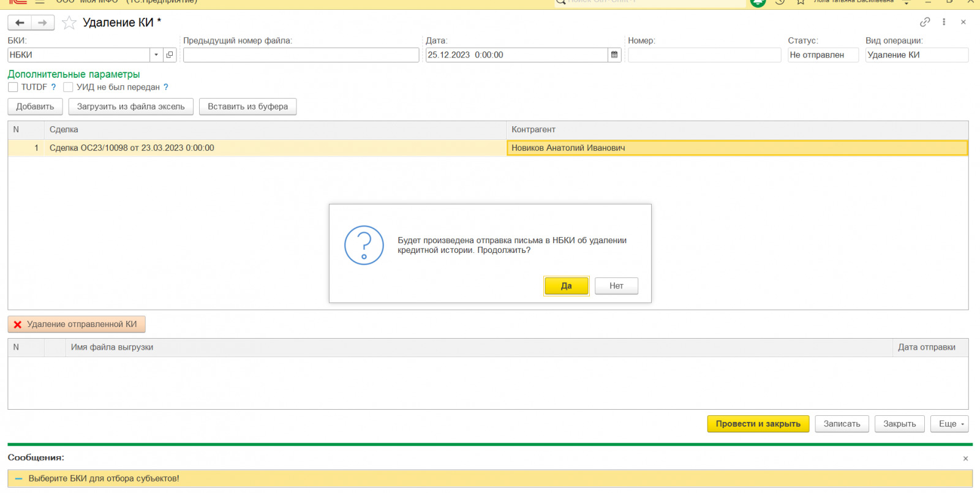Click the Добавить button
Screen dimensions: 980x493
click(x=35, y=107)
